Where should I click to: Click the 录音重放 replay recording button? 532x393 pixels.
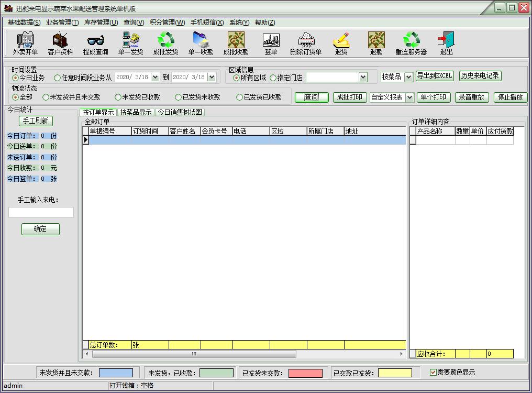472,97
